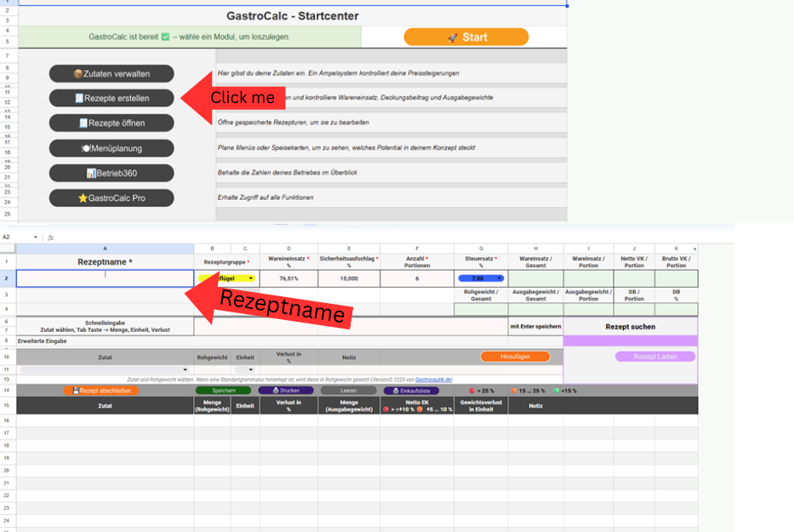The height and width of the screenshot is (532, 794).
Task: Select Wareineinsatz cell showing 76,51%
Action: pyautogui.click(x=288, y=278)
